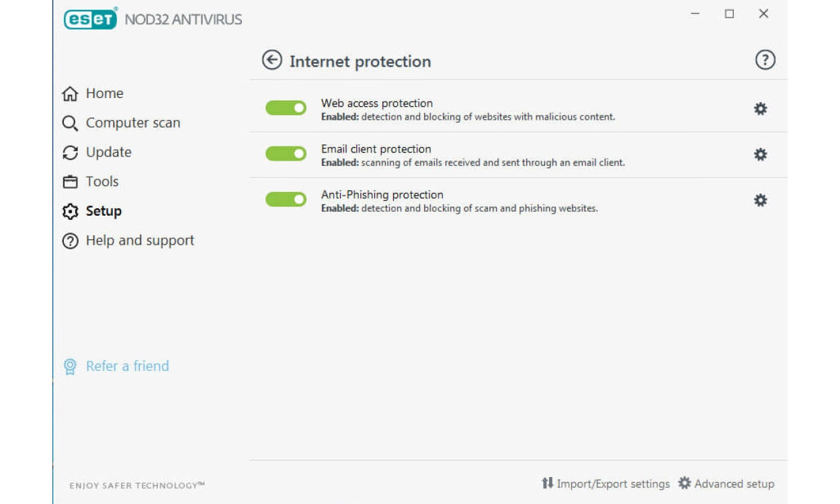Viewport: 840px width, 504px height.
Task: Go to the Update section
Action: (x=108, y=153)
